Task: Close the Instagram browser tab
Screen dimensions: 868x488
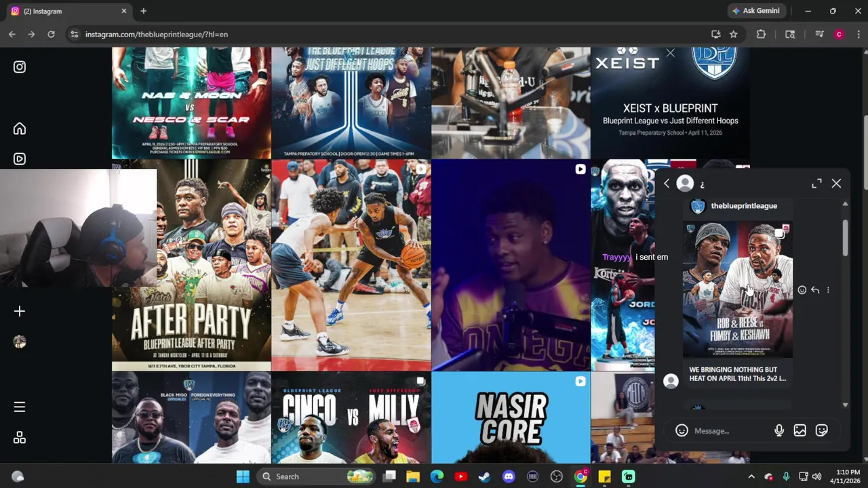Action: point(124,11)
